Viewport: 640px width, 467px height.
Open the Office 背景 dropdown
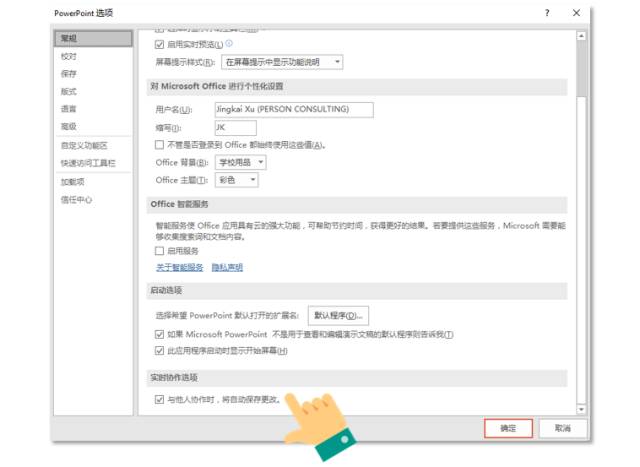240,162
